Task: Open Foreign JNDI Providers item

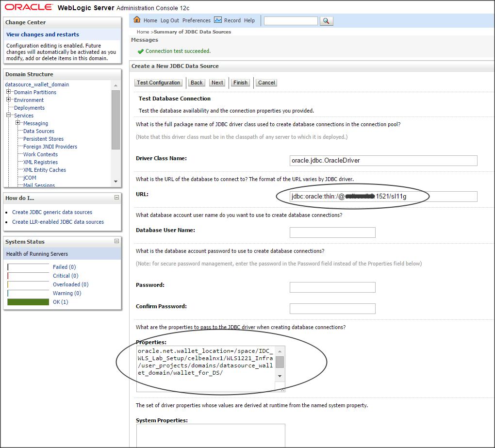Action: (50, 147)
